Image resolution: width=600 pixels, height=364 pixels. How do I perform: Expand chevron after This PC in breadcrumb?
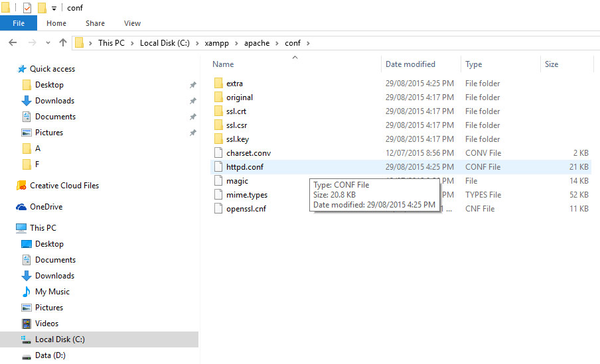point(132,43)
